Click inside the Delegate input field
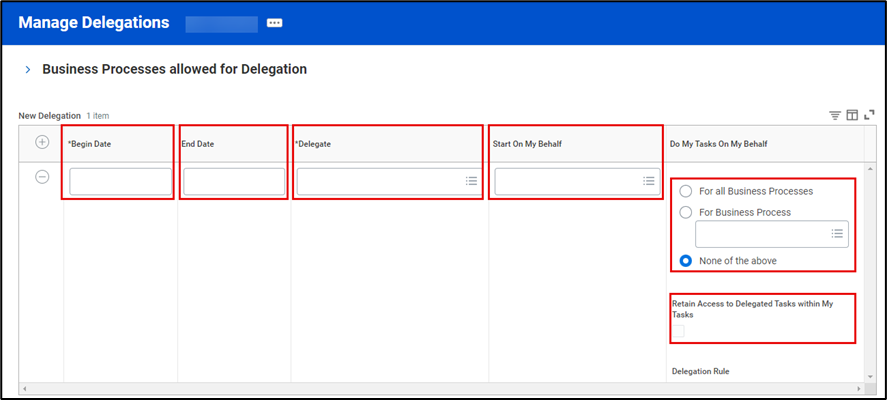Image resolution: width=887 pixels, height=400 pixels. [380, 181]
